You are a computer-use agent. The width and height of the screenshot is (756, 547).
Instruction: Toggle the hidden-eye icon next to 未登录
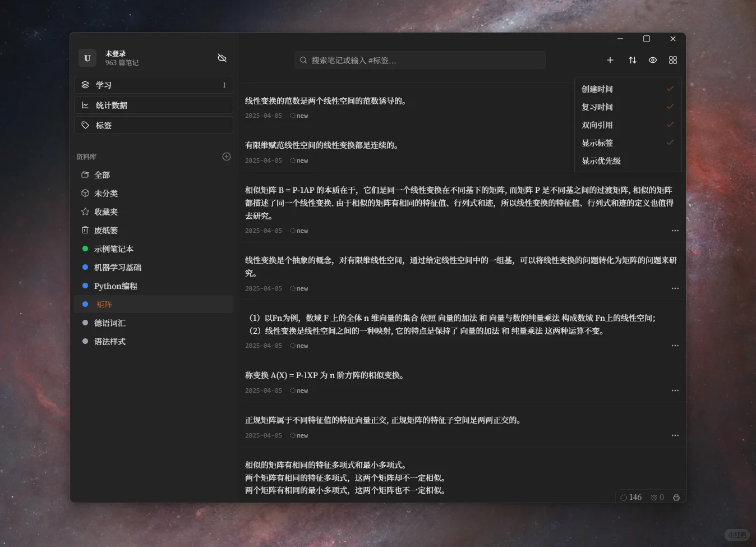click(x=222, y=58)
